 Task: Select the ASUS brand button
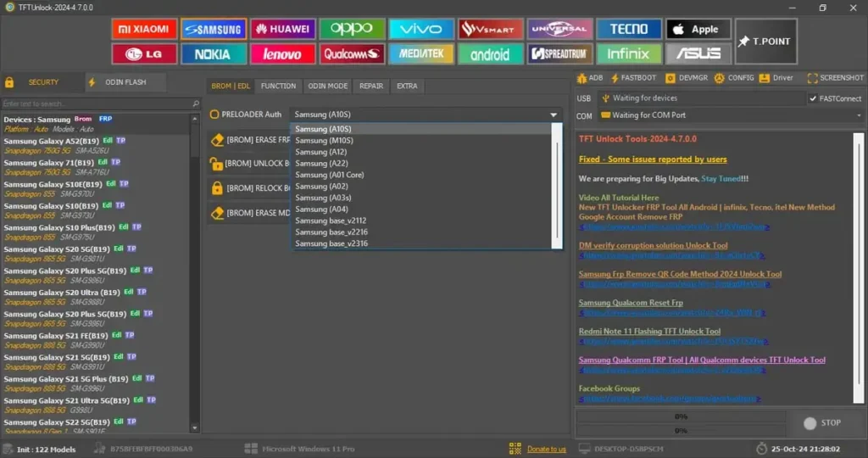click(x=698, y=53)
